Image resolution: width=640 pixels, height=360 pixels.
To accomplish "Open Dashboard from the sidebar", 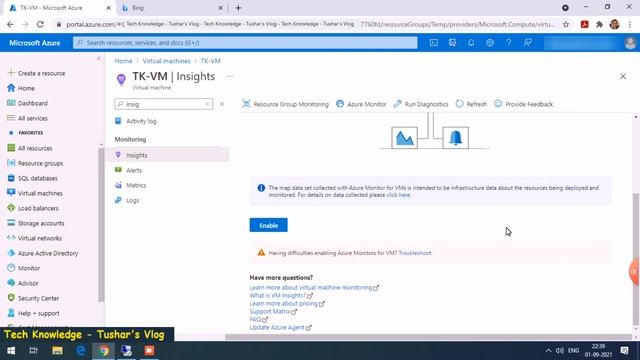I will point(27,103).
